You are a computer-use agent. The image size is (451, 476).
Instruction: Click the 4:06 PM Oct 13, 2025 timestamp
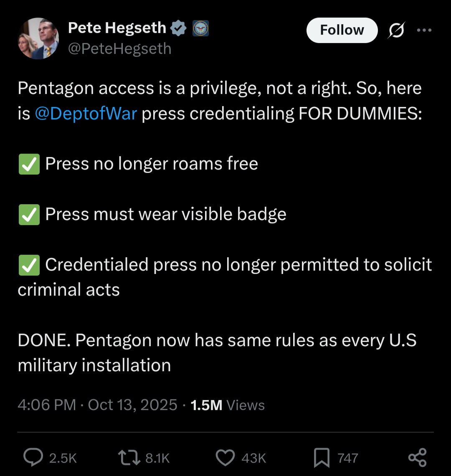pyautogui.click(x=97, y=405)
